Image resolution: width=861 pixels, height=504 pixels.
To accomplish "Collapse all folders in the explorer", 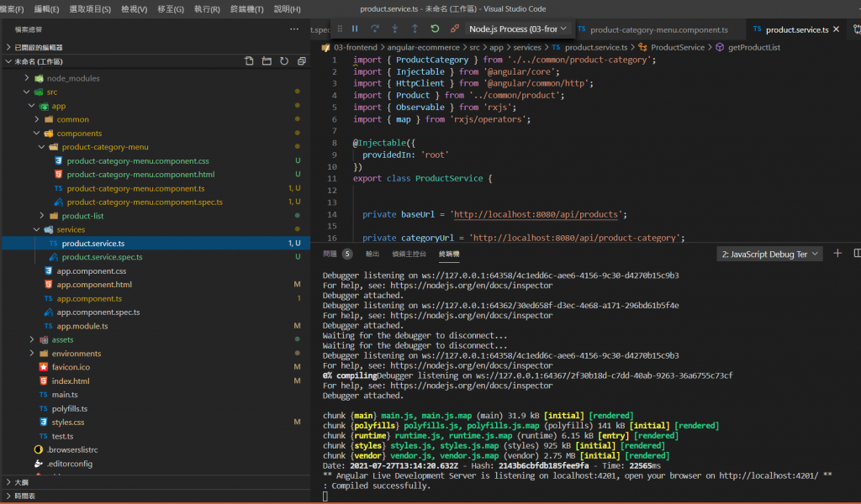I will (301, 61).
